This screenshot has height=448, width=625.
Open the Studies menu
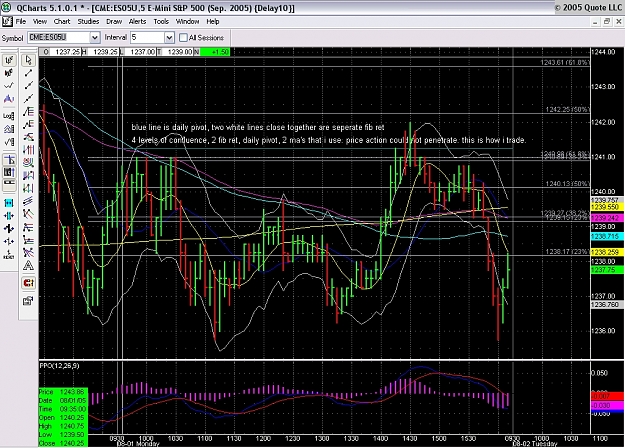[88, 22]
